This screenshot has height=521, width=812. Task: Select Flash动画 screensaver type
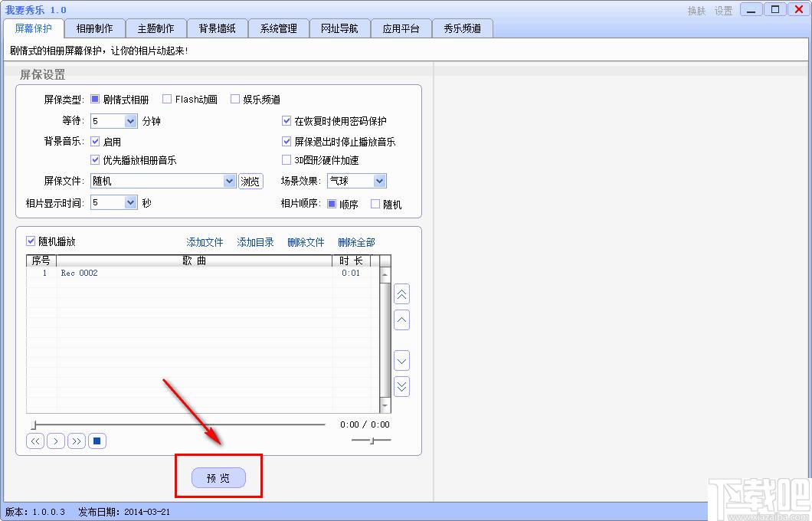click(167, 99)
